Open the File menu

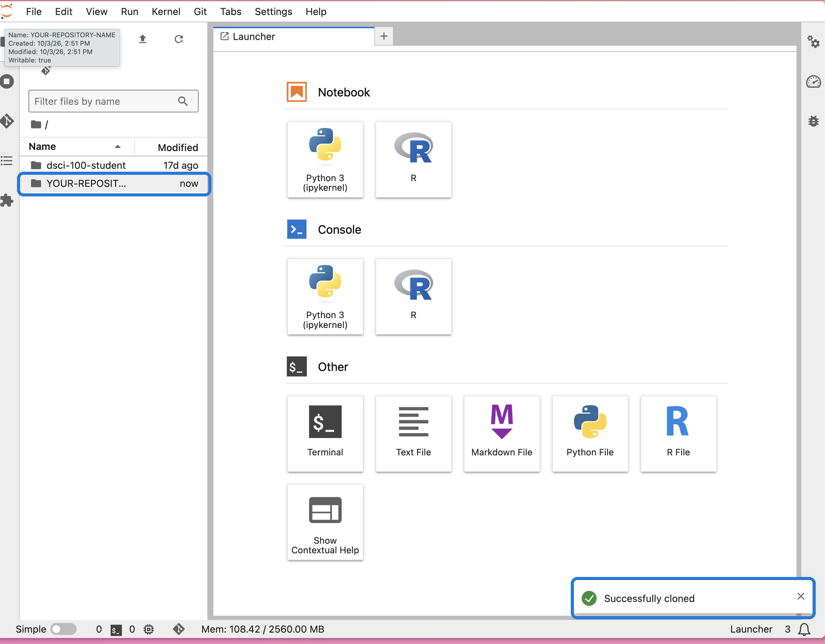[34, 11]
